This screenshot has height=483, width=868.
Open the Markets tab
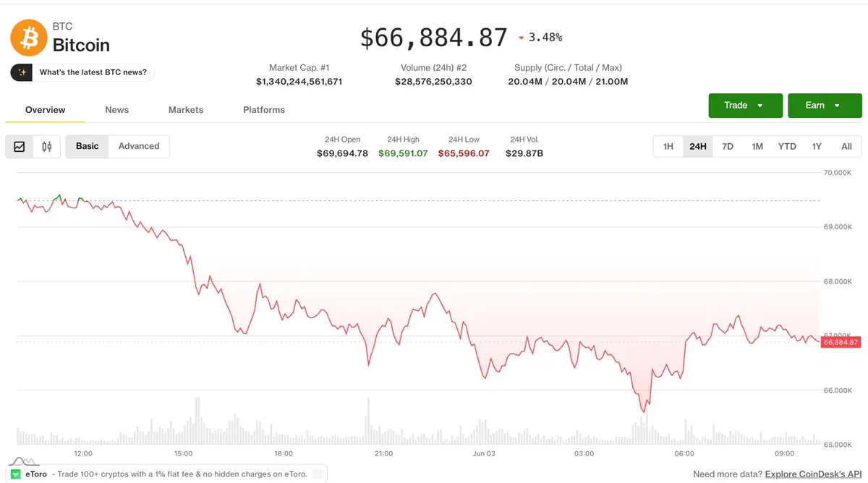point(186,110)
